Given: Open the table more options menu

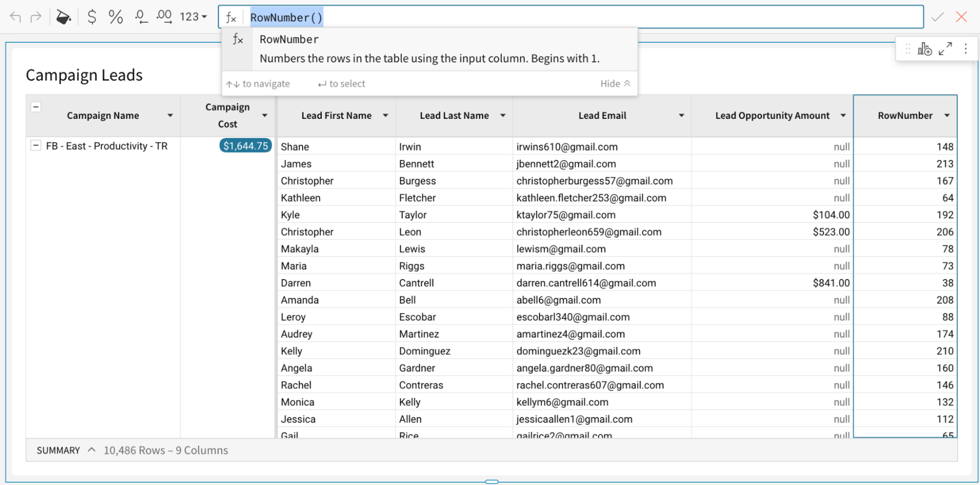Looking at the screenshot, I should click(x=965, y=49).
